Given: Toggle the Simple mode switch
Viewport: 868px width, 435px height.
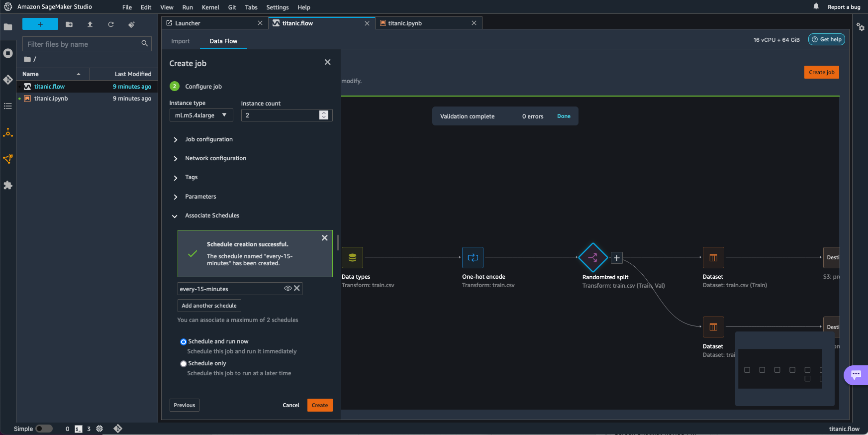Looking at the screenshot, I should coord(44,429).
